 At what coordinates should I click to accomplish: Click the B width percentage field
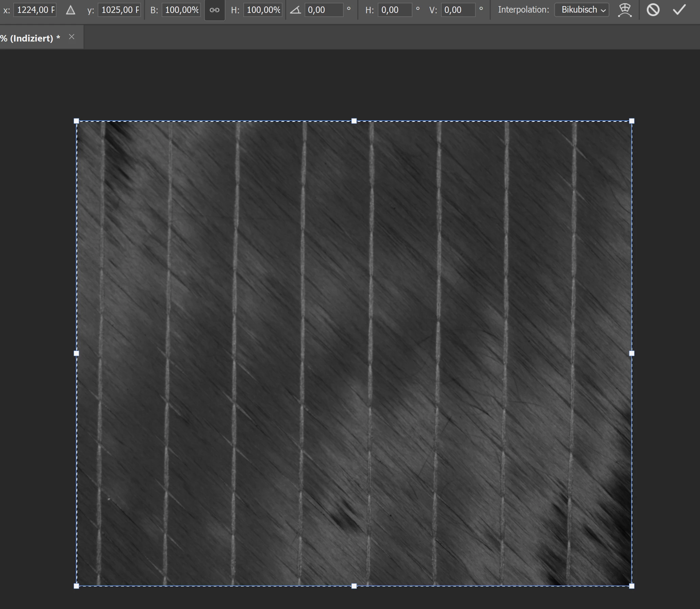click(181, 10)
